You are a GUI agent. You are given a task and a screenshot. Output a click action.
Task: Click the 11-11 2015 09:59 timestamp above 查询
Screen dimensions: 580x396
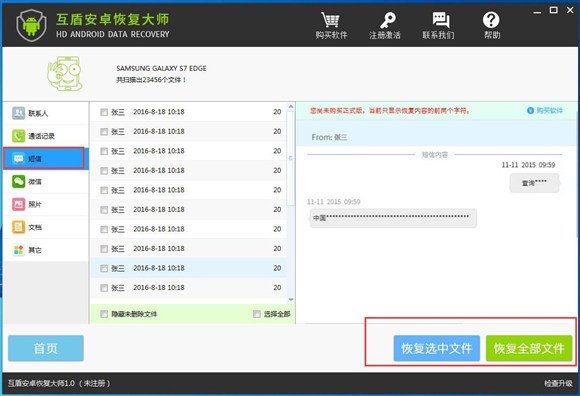[x=528, y=165]
